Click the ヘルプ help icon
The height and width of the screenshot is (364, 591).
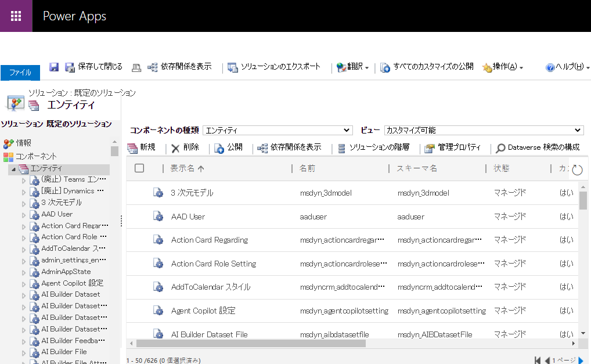point(549,67)
